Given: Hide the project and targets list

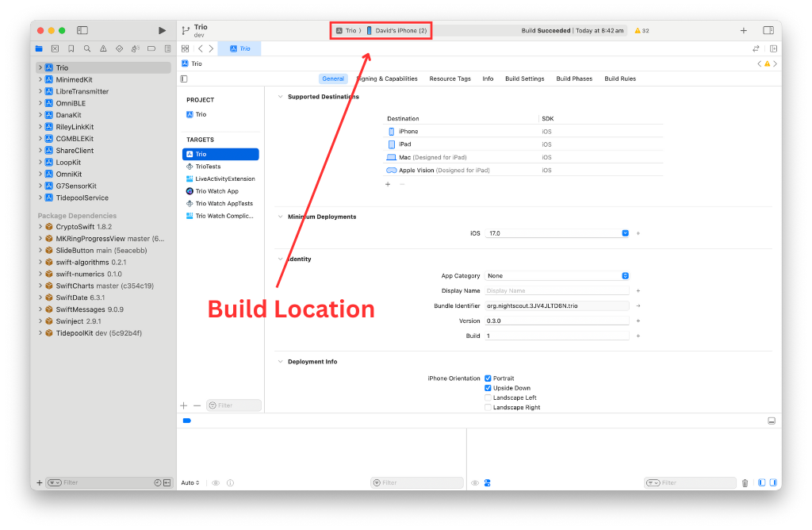Looking at the screenshot, I should [x=184, y=79].
